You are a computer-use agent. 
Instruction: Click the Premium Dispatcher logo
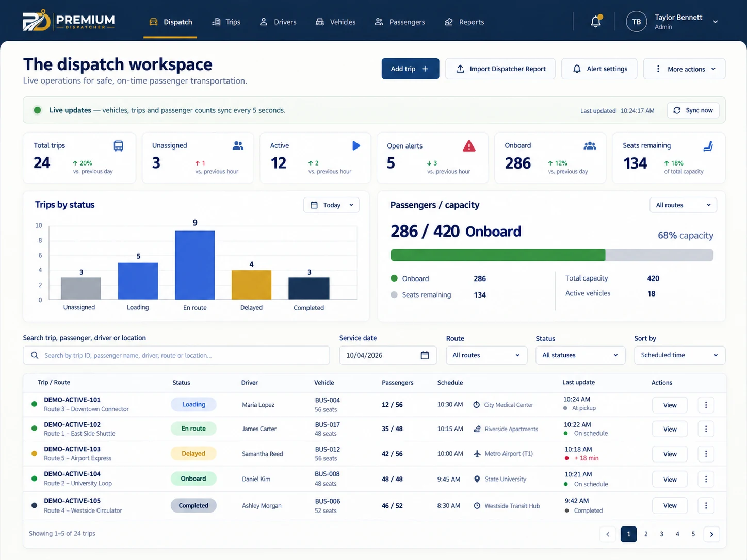69,21
